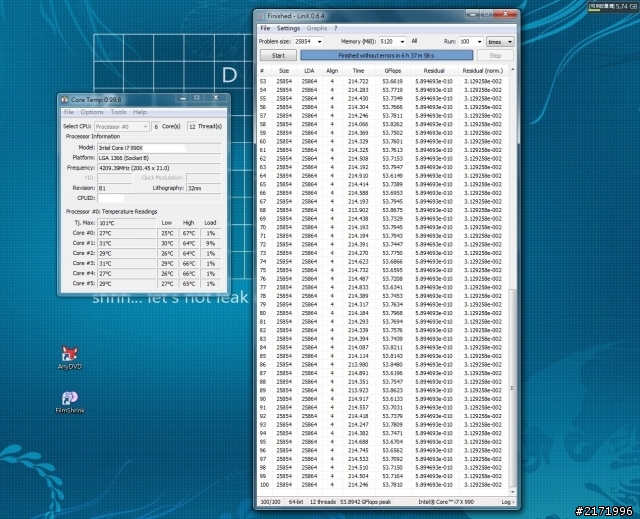This screenshot has width=640, height=519.
Task: Open the AnyDVD desktop shortcut icon
Action: [x=70, y=358]
